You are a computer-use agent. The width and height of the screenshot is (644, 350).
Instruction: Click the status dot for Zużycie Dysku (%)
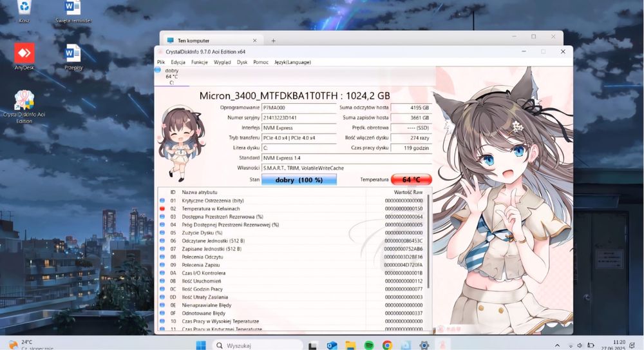(162, 233)
